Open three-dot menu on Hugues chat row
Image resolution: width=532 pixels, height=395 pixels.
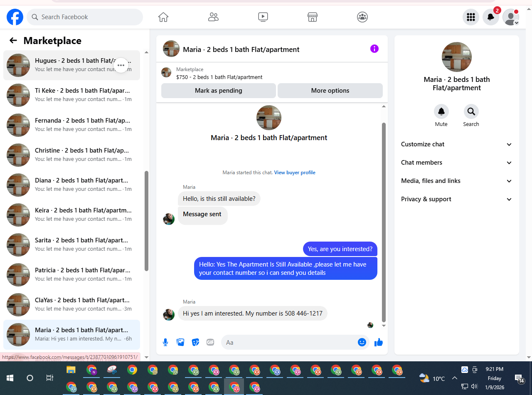[x=121, y=65]
